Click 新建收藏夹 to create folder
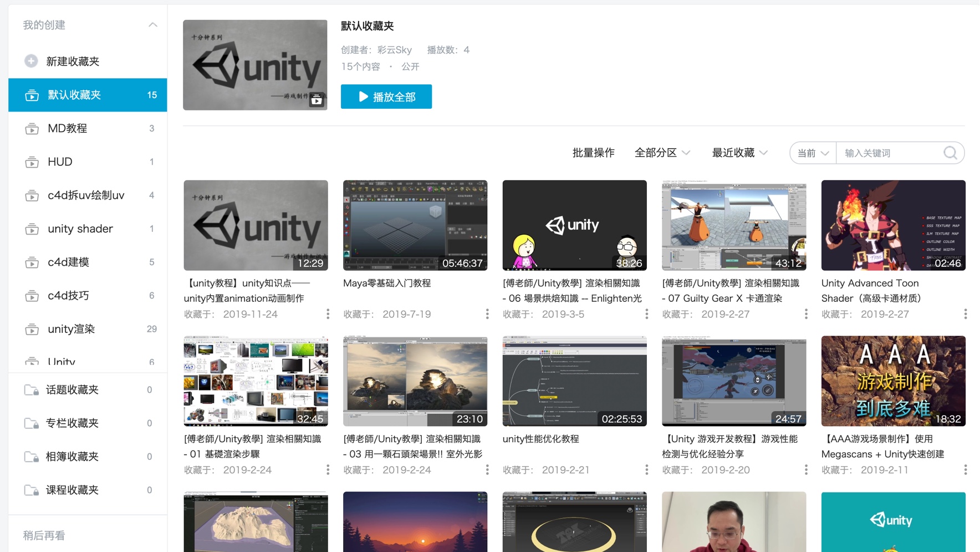The width and height of the screenshot is (980, 552). click(x=73, y=61)
